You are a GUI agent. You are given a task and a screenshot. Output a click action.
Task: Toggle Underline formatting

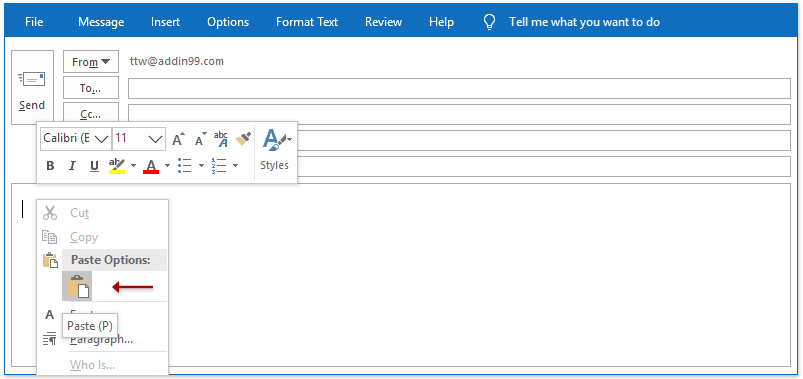point(94,165)
